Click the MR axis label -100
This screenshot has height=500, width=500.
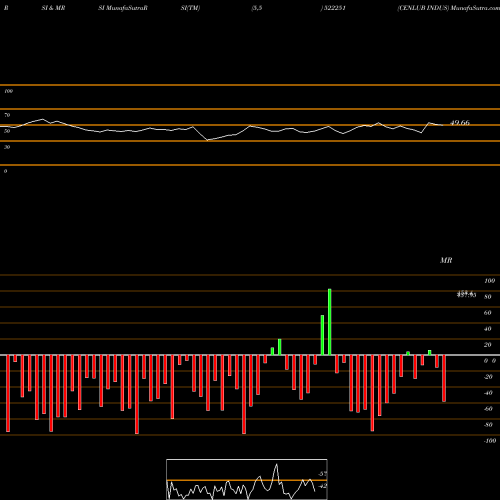click(x=490, y=441)
